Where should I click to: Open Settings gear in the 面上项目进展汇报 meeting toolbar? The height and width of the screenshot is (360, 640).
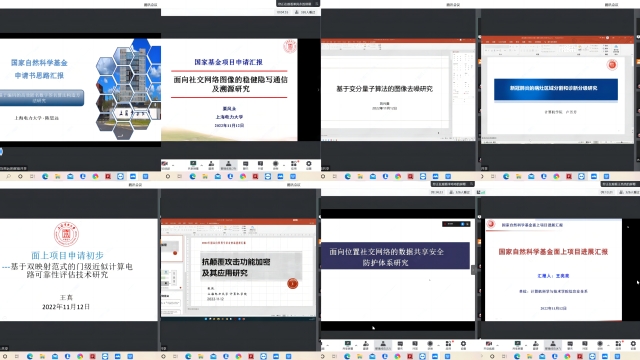click(633, 345)
